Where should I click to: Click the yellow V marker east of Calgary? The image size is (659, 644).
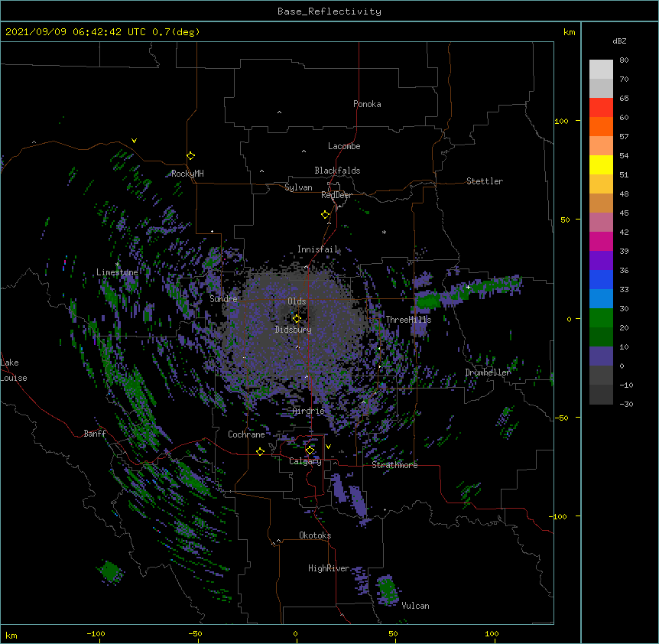point(328,447)
